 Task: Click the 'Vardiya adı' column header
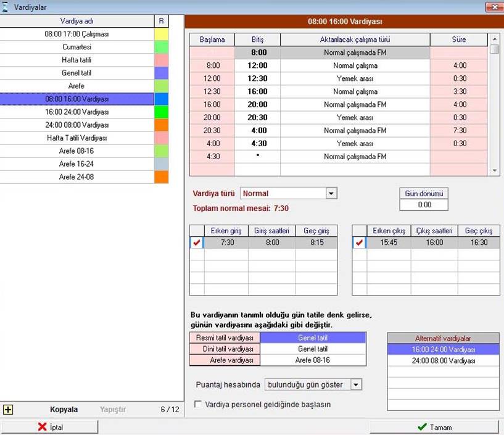(x=76, y=22)
